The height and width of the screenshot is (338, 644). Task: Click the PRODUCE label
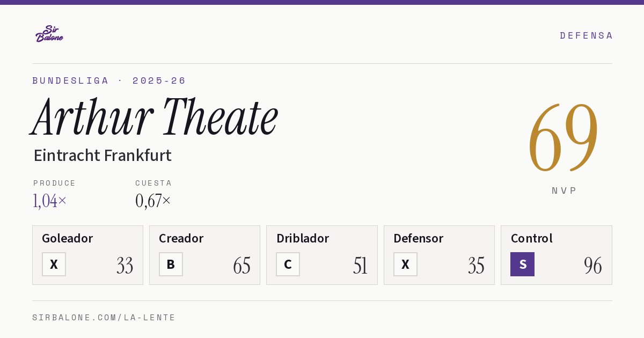pyautogui.click(x=55, y=183)
